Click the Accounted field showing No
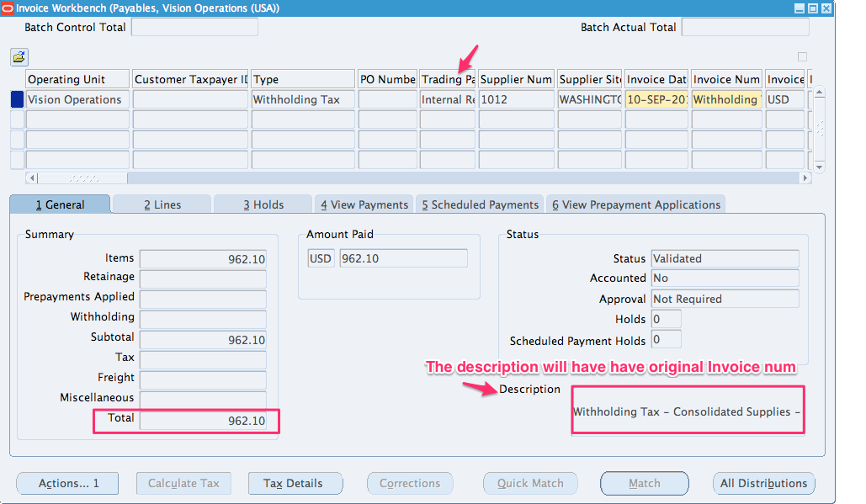The height and width of the screenshot is (504, 866). [x=725, y=279]
